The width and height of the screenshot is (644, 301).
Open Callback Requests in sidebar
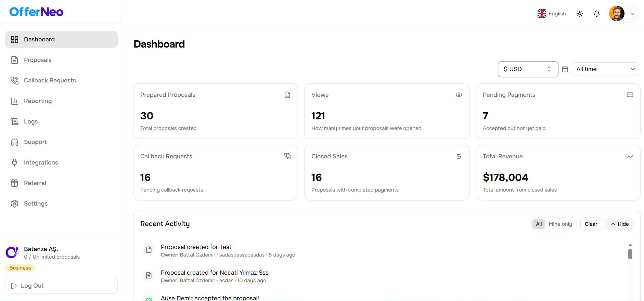61,80
